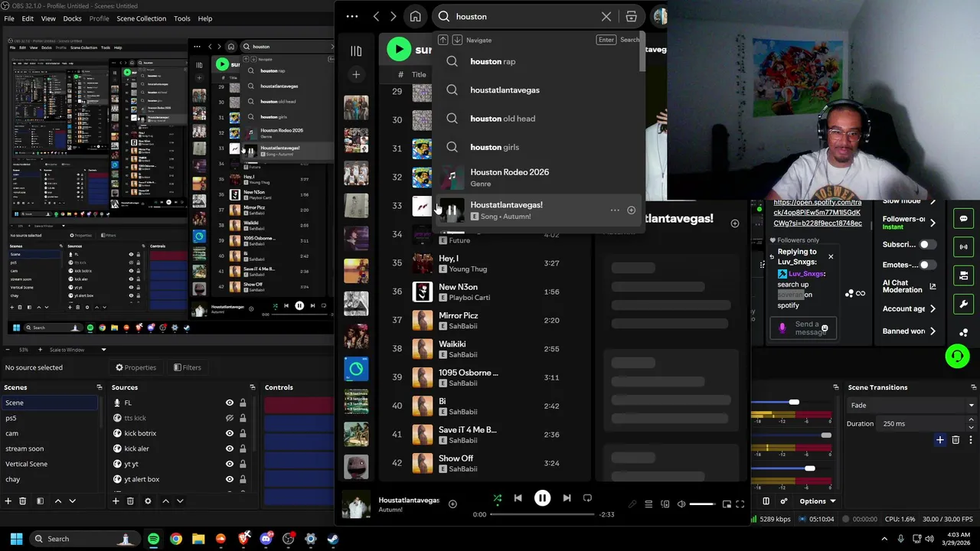Image resolution: width=980 pixels, height=551 pixels.
Task: Go to previous track in Spotify
Action: [518, 498]
